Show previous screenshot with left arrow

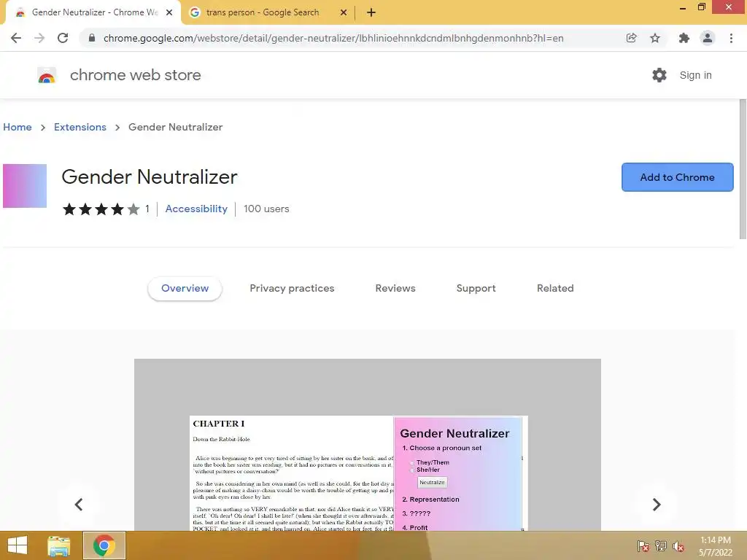coord(79,505)
